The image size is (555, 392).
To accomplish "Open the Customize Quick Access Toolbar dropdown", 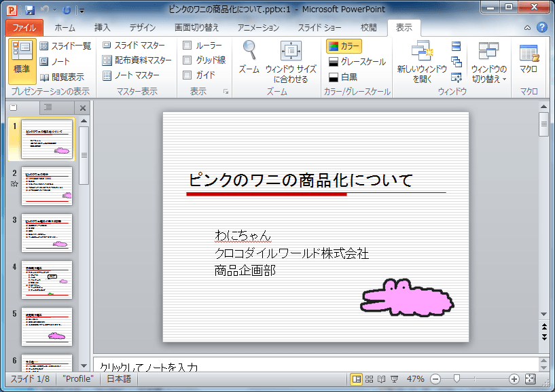I will (x=82, y=11).
